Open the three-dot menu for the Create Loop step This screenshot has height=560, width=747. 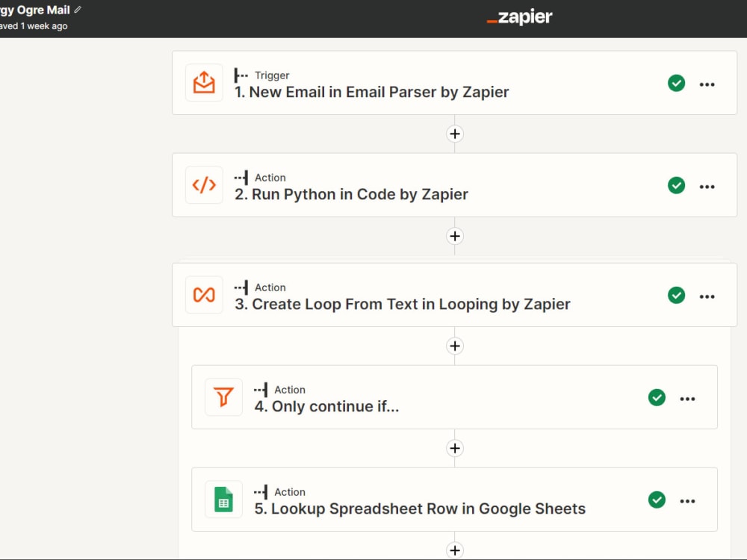coord(707,296)
